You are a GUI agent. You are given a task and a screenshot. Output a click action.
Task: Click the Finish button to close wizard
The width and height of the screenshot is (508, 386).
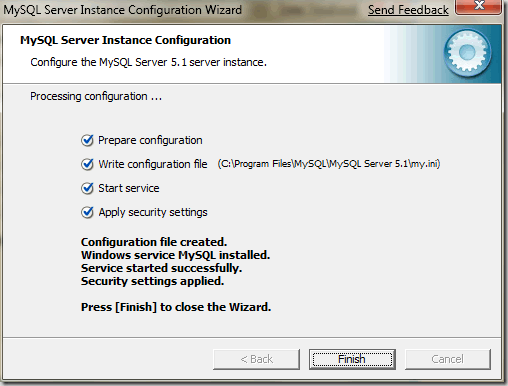click(352, 359)
